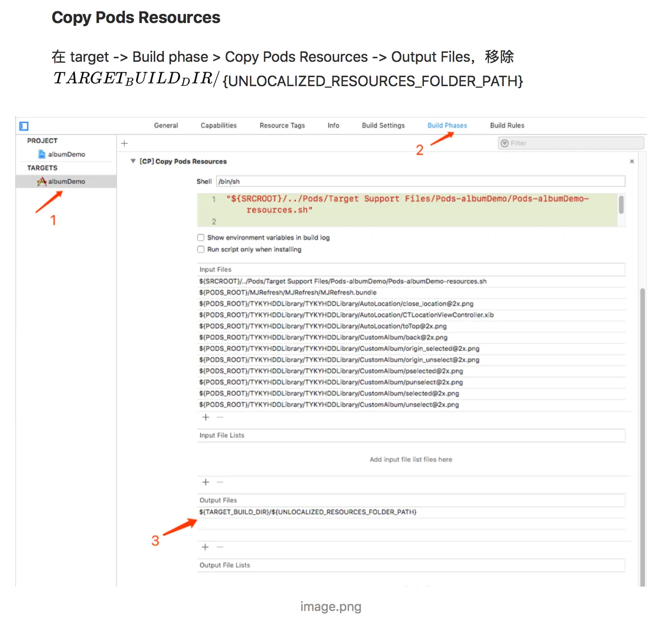Click the build phases vertical scrollbar
The height and width of the screenshot is (624, 672).
(x=642, y=437)
